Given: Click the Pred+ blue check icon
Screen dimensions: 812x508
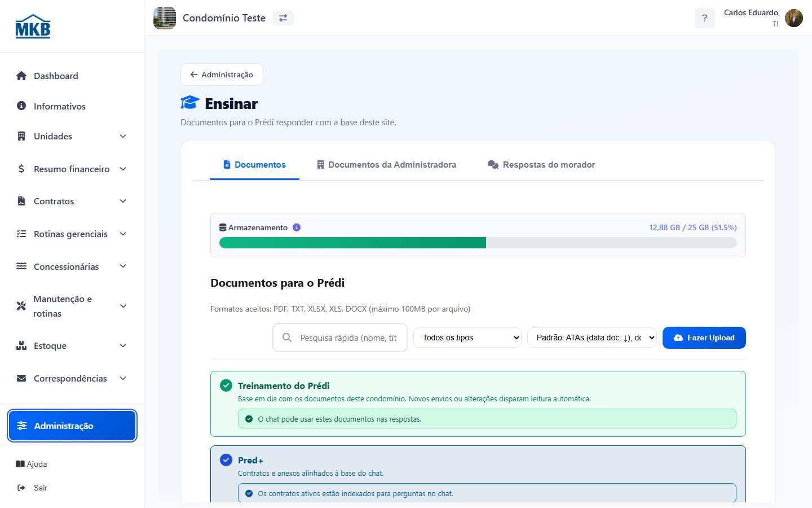Looking at the screenshot, I should [226, 460].
